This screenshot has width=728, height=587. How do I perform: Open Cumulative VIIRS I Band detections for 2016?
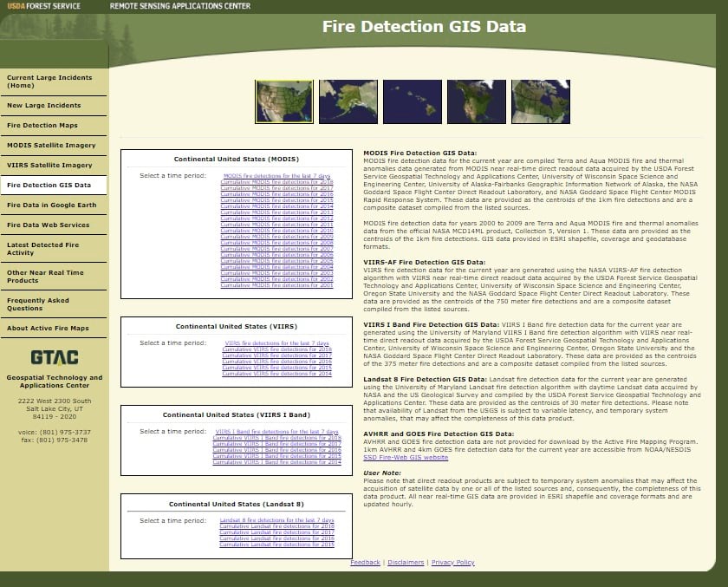(x=276, y=450)
